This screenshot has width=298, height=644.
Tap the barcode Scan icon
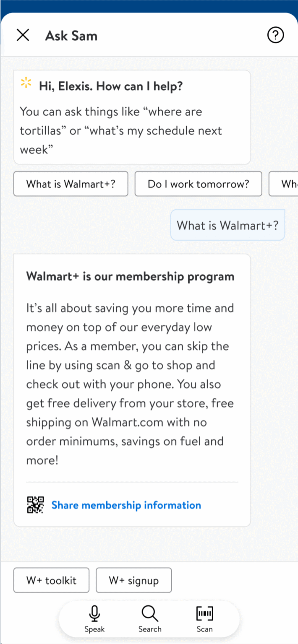[204, 613]
